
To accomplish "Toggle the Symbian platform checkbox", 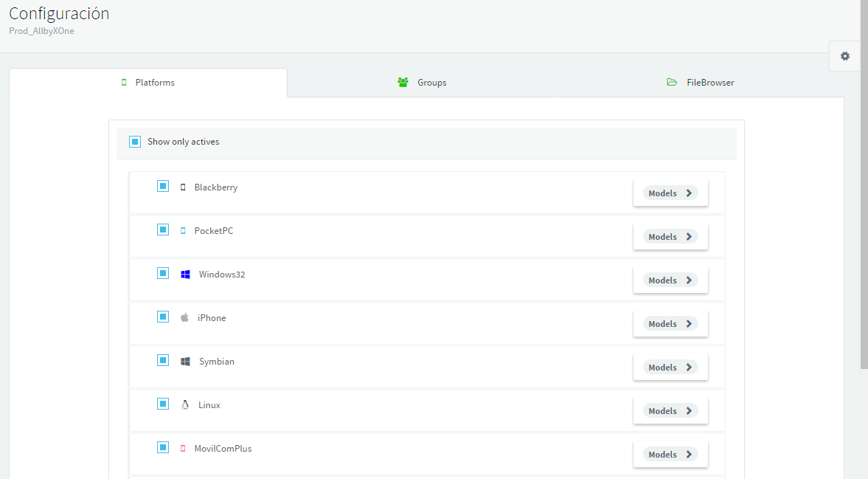I will click(x=163, y=360).
